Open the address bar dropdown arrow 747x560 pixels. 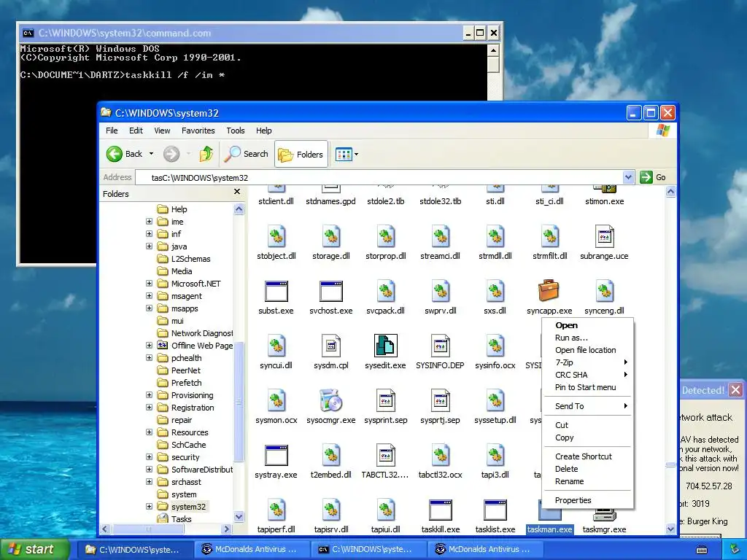point(628,177)
